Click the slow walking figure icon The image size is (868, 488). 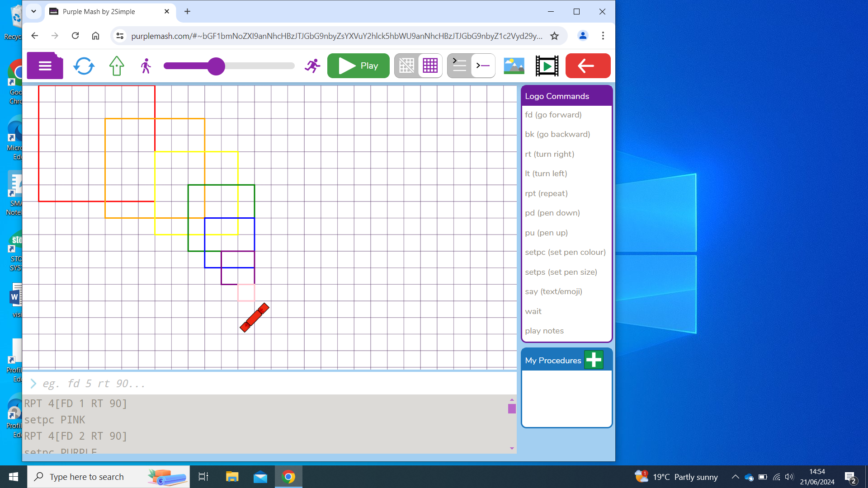coord(146,66)
